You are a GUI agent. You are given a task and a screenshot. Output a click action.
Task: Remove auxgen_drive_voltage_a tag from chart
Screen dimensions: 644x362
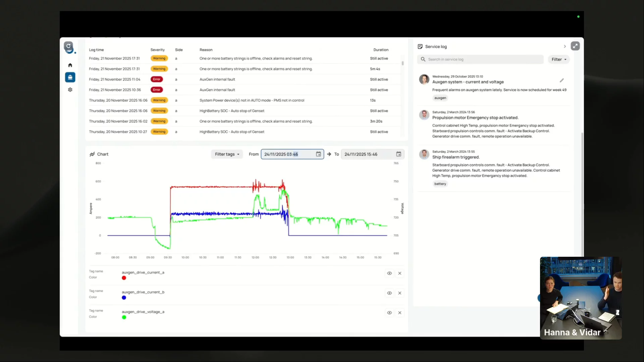(400, 313)
